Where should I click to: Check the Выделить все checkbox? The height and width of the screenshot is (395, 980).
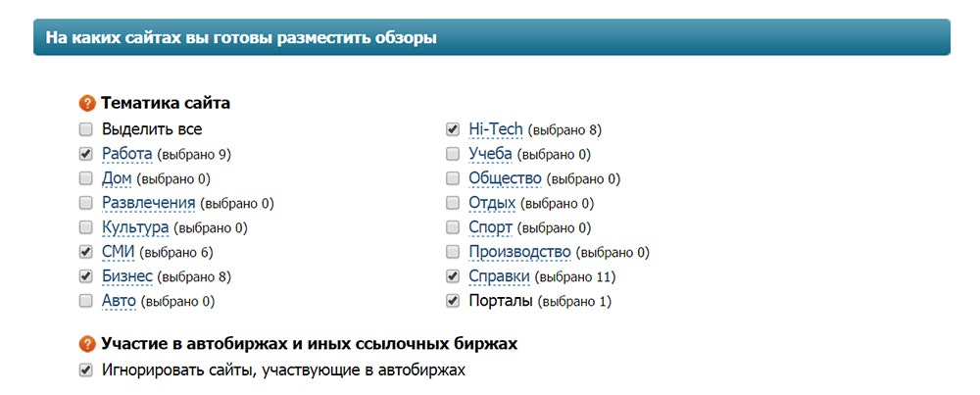point(86,129)
